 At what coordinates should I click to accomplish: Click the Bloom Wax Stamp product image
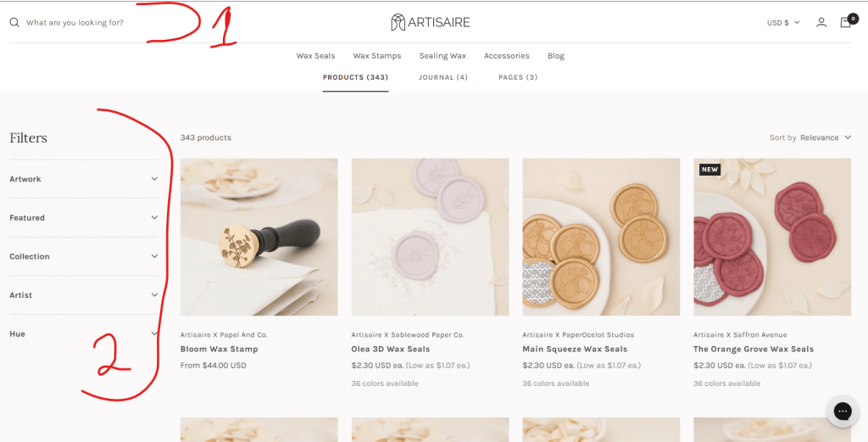(259, 237)
